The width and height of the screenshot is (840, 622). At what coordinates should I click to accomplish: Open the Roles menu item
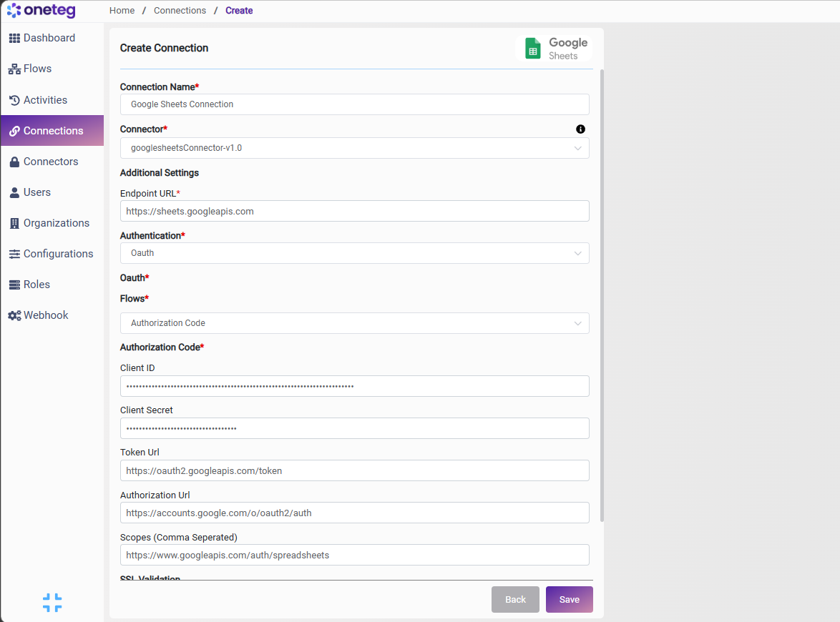coord(52,285)
